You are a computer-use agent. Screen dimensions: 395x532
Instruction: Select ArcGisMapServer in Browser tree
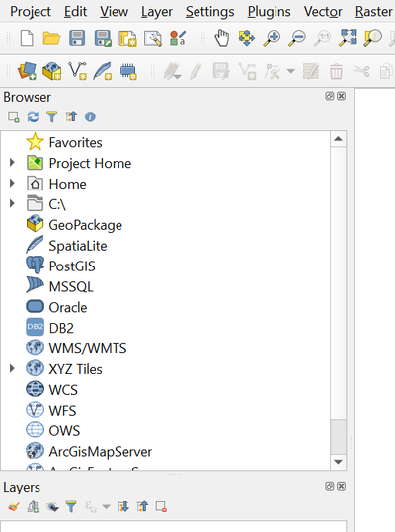pyautogui.click(x=100, y=452)
